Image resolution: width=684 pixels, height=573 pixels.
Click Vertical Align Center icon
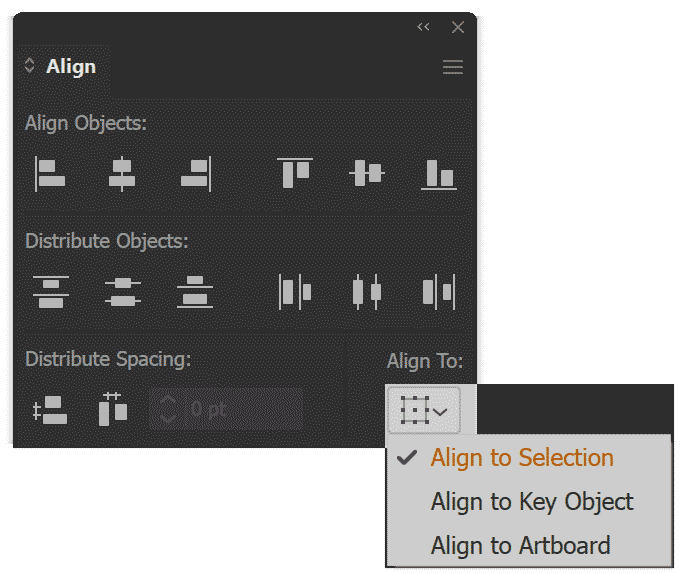tap(367, 173)
